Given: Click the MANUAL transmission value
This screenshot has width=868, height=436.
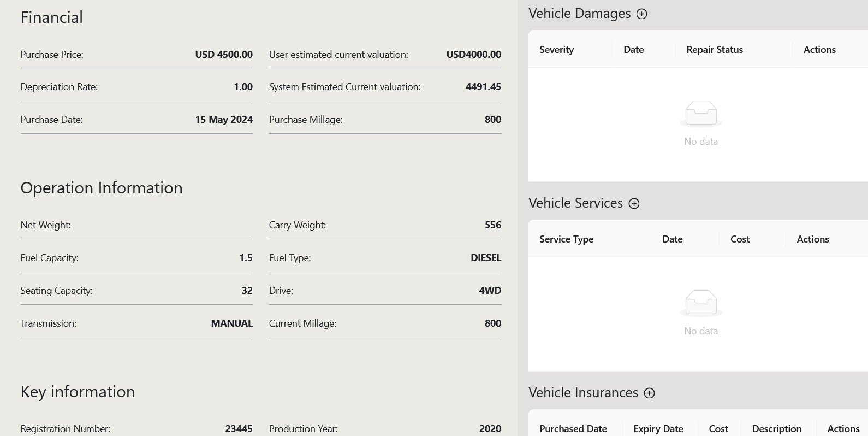Looking at the screenshot, I should (231, 323).
